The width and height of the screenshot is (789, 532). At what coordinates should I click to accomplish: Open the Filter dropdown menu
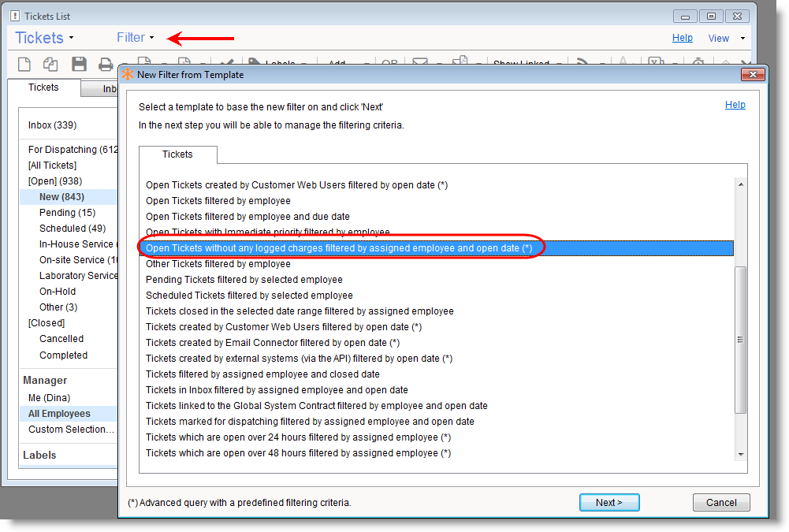[x=136, y=38]
